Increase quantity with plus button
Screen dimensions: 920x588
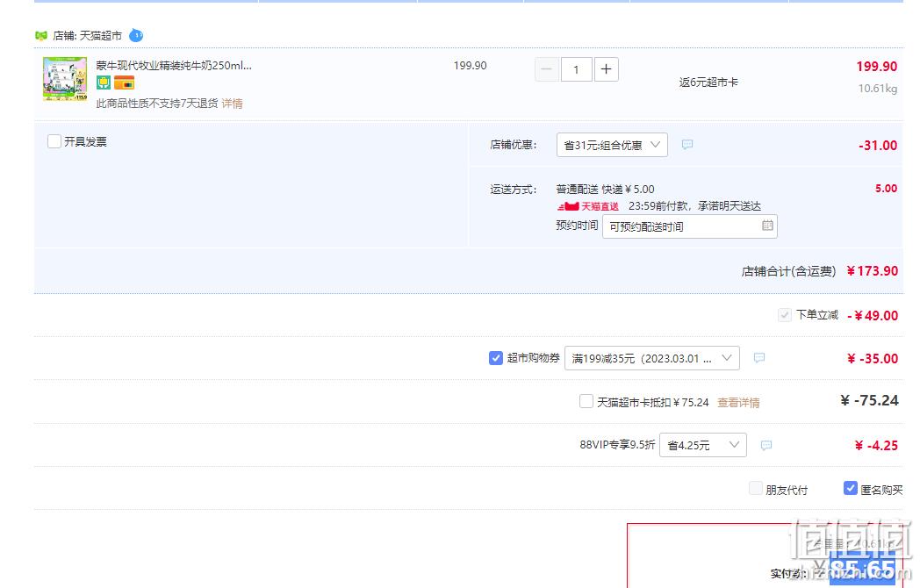pos(606,69)
